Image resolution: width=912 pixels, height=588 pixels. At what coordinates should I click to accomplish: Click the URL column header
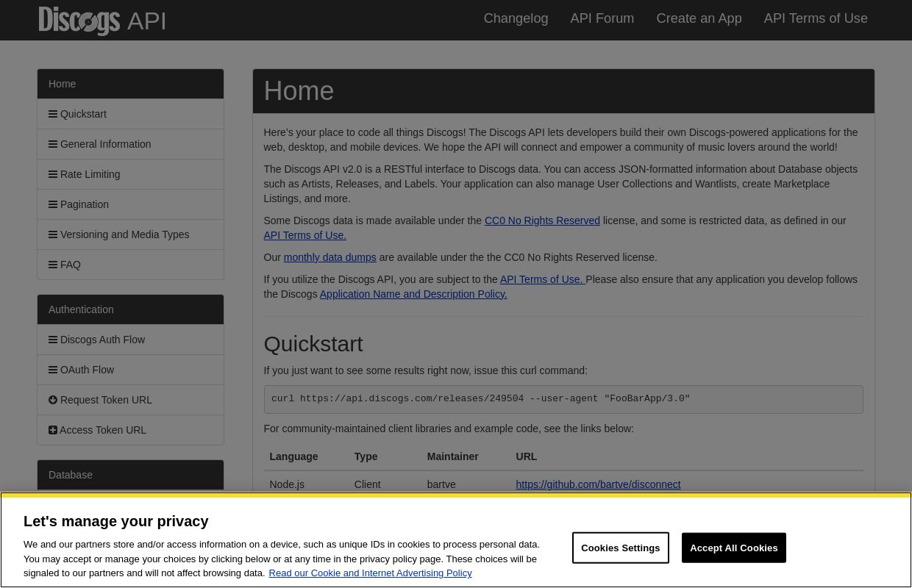click(527, 456)
